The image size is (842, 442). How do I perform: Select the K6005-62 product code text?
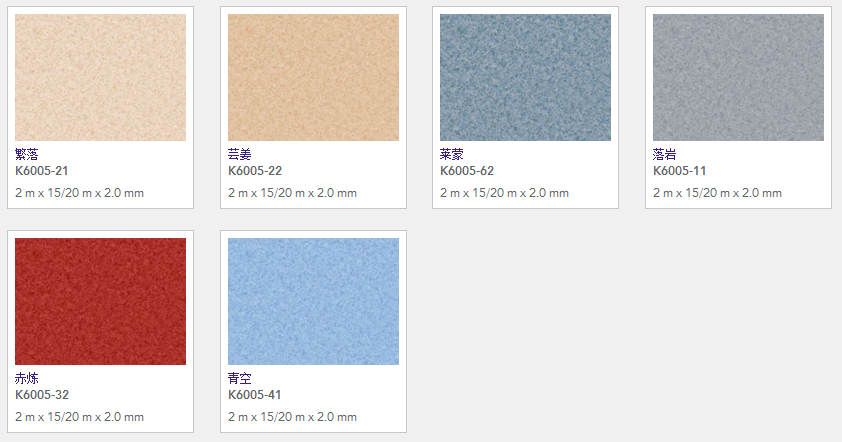click(x=467, y=171)
